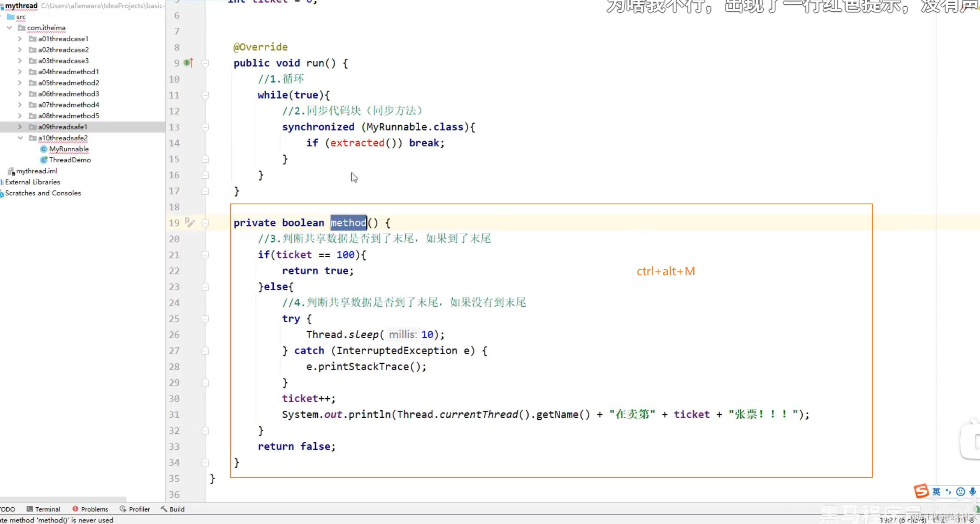This screenshot has height=524, width=980.
Task: Open the Problems tool window tab
Action: pos(90,509)
